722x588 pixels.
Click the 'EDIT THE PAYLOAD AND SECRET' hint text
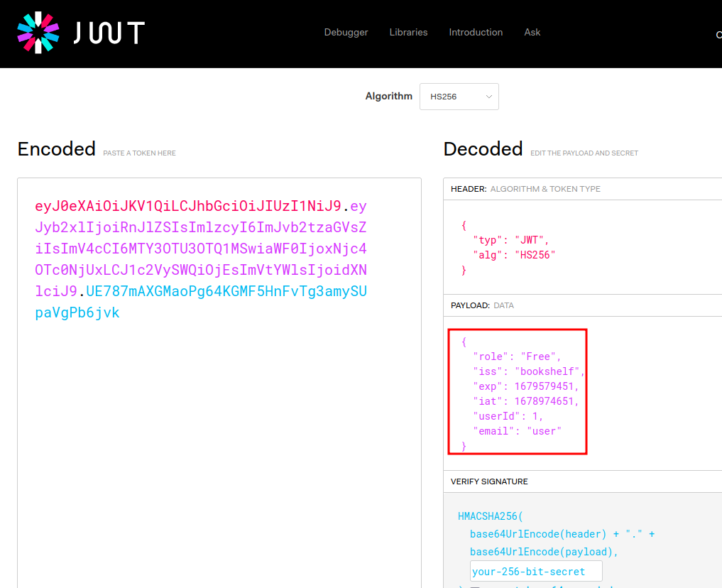click(584, 153)
